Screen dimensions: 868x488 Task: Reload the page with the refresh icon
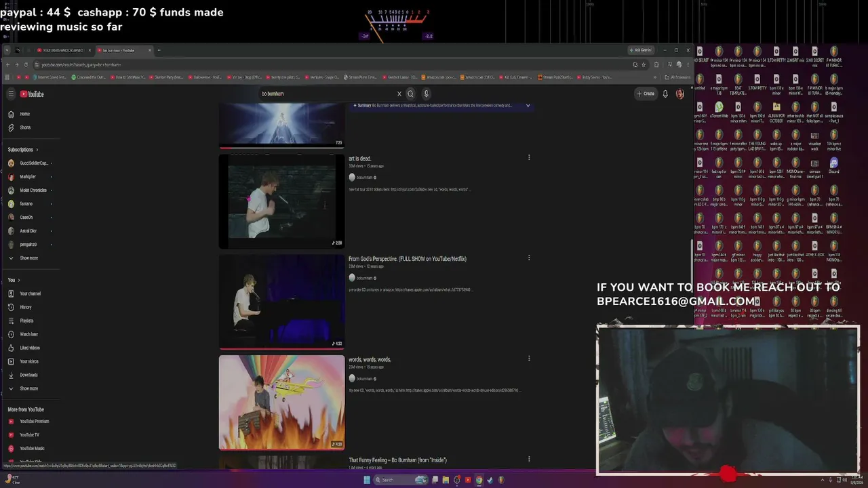point(26,65)
